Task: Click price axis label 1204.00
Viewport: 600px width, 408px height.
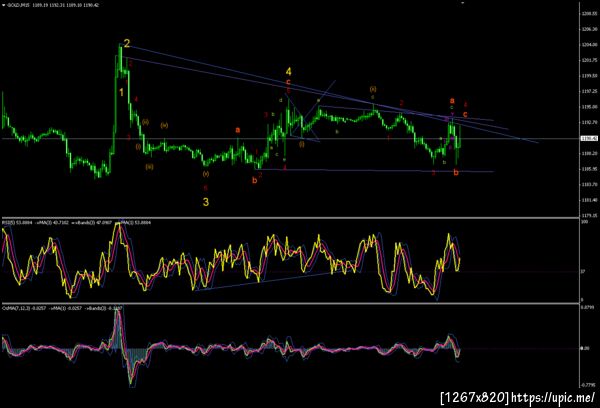Action: pyautogui.click(x=590, y=45)
